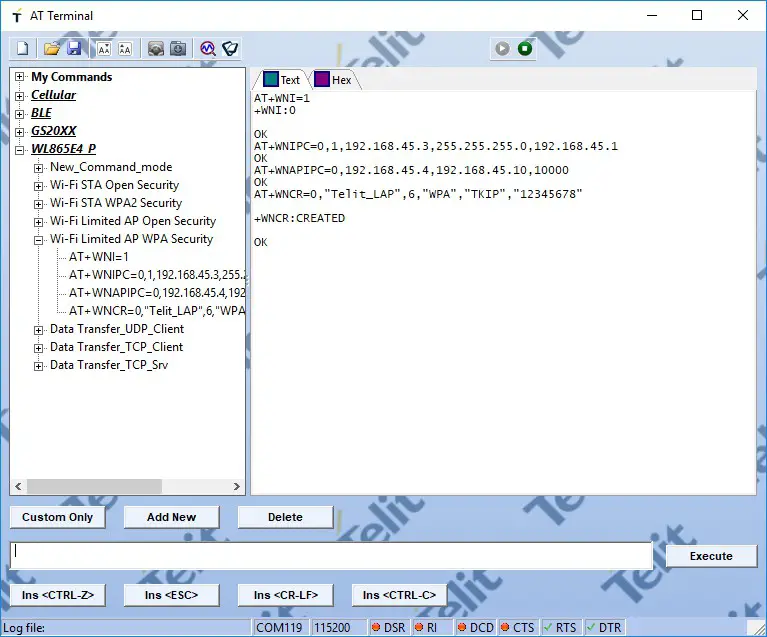Click the Ins <ESC> button
The width and height of the screenshot is (767, 637).
(x=171, y=595)
